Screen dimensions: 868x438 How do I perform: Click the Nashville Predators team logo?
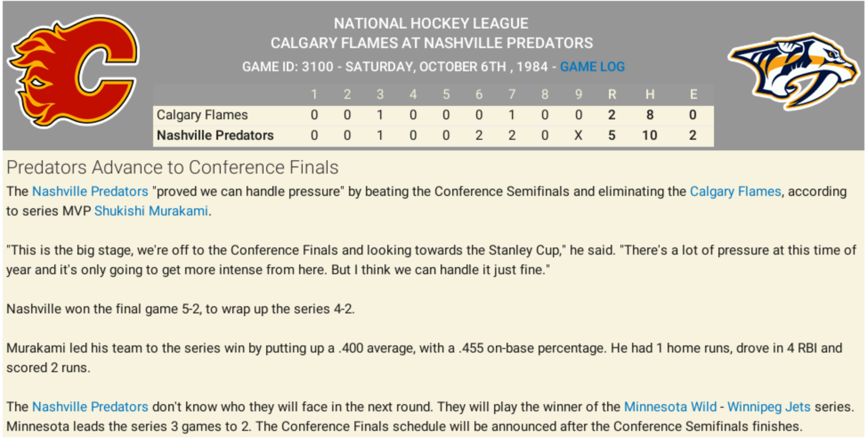pos(793,70)
